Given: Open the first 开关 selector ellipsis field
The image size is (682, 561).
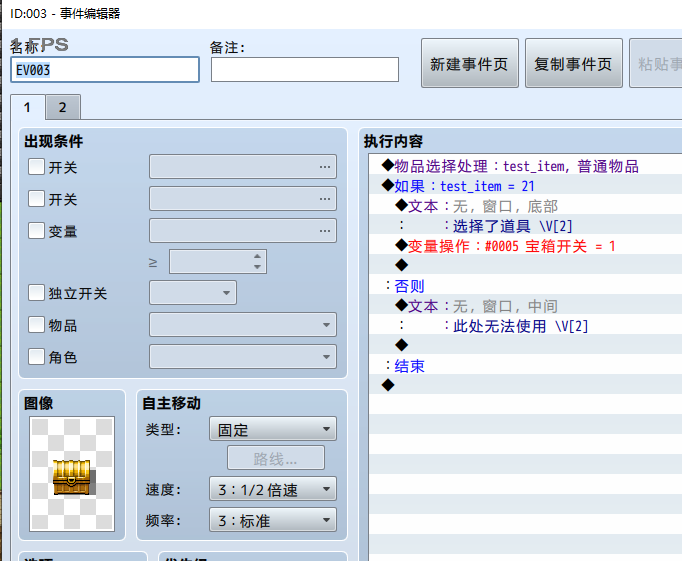Looking at the screenshot, I should click(x=243, y=167).
